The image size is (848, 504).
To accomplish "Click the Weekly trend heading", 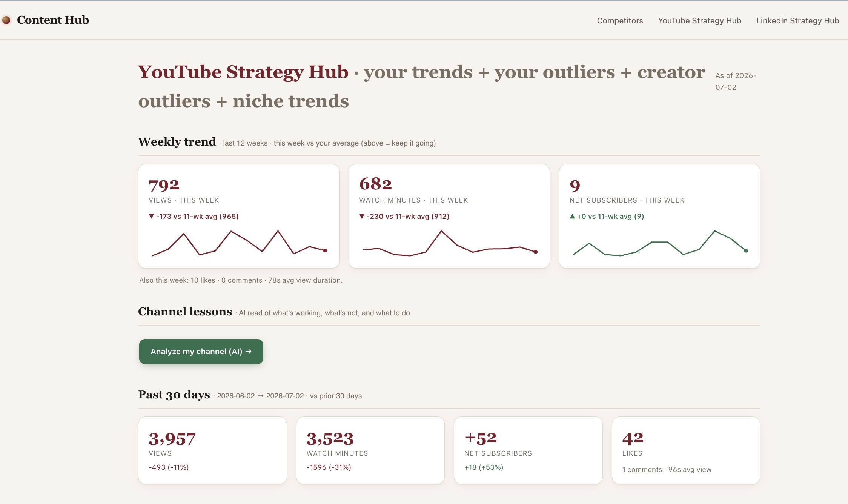I will tap(177, 142).
